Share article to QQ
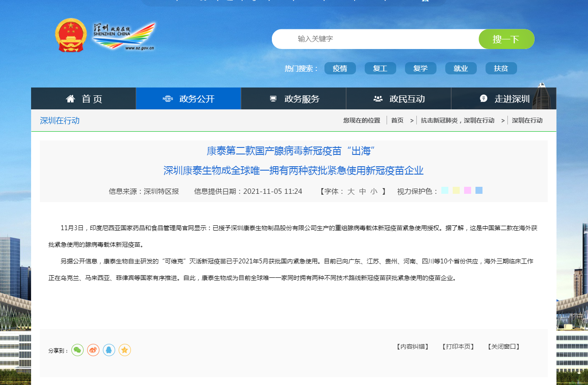Viewport: 588px width, 385px height. pyautogui.click(x=109, y=350)
